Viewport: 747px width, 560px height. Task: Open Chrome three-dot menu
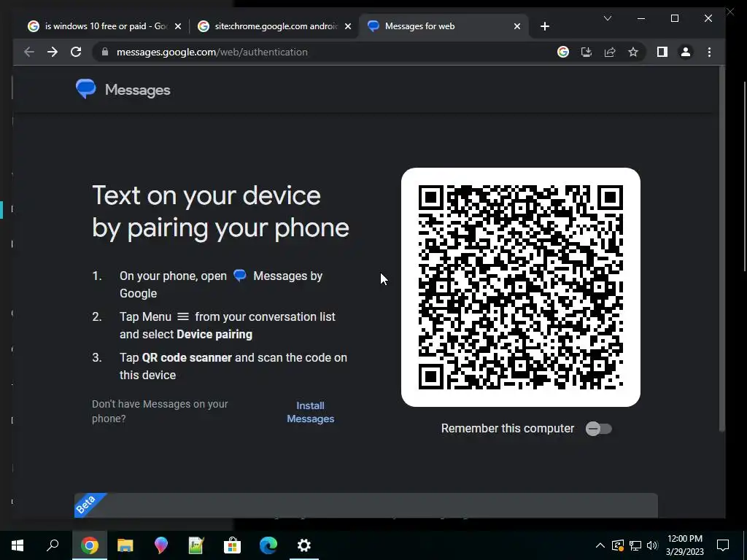[x=709, y=52]
